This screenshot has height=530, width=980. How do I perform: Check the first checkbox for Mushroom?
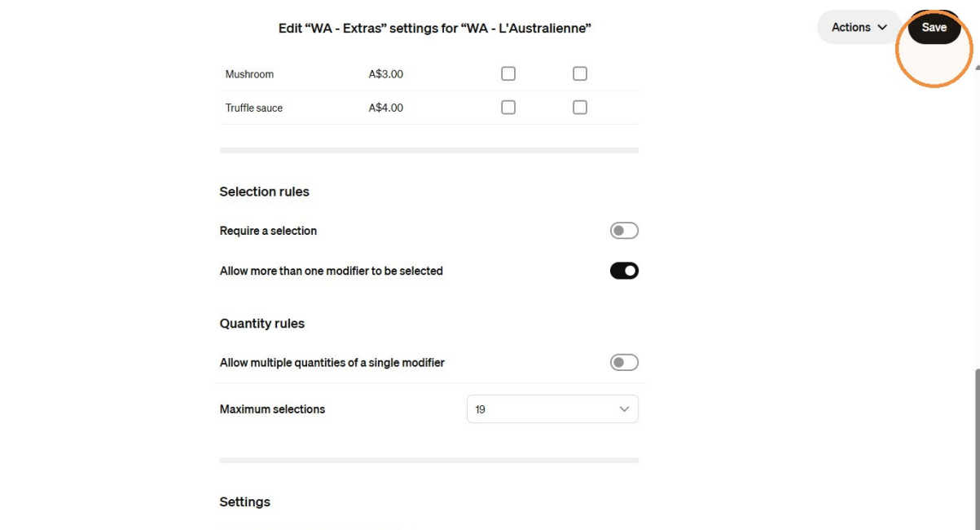(508, 73)
